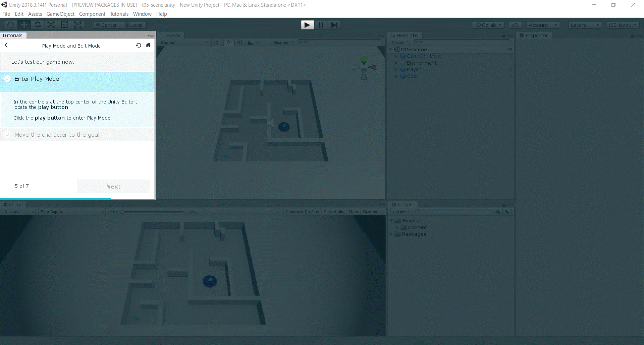Toggle Scene view lighting
This screenshot has height=345, width=644.
(229, 42)
